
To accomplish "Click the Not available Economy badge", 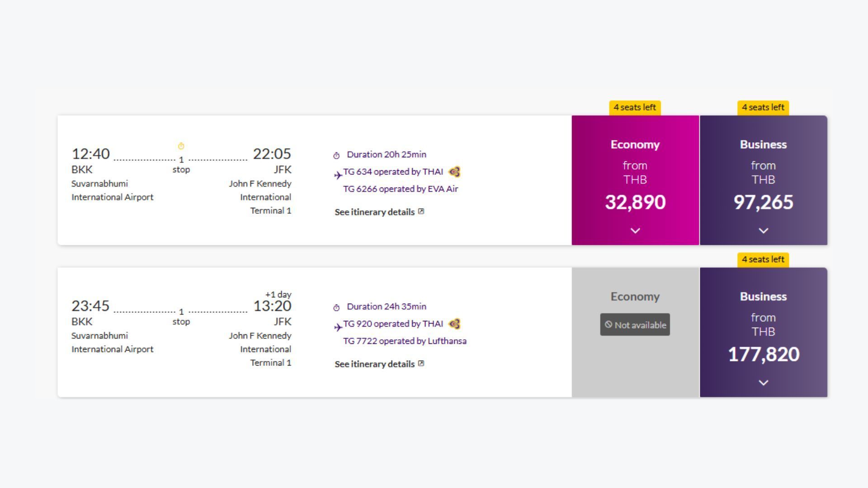I will tap(635, 324).
